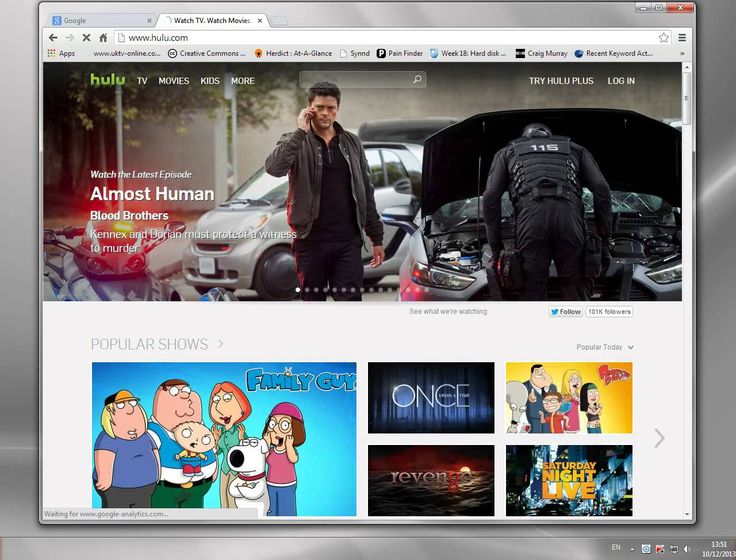Open the Family Guy thumbnail

[224, 439]
